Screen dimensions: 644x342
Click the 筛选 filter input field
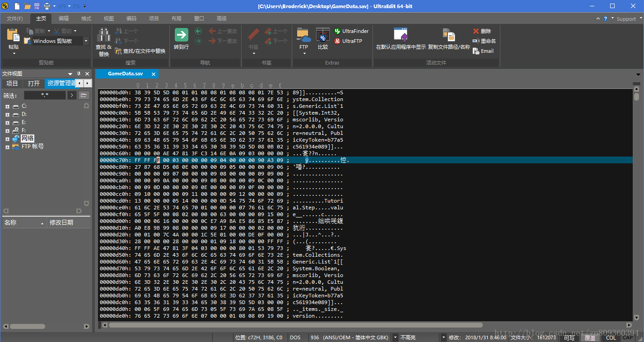coord(45,95)
